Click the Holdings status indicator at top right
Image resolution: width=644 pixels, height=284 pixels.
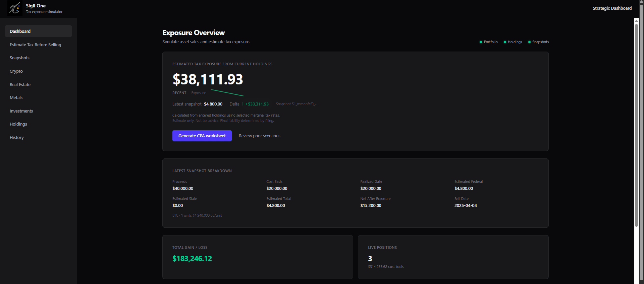click(x=513, y=42)
